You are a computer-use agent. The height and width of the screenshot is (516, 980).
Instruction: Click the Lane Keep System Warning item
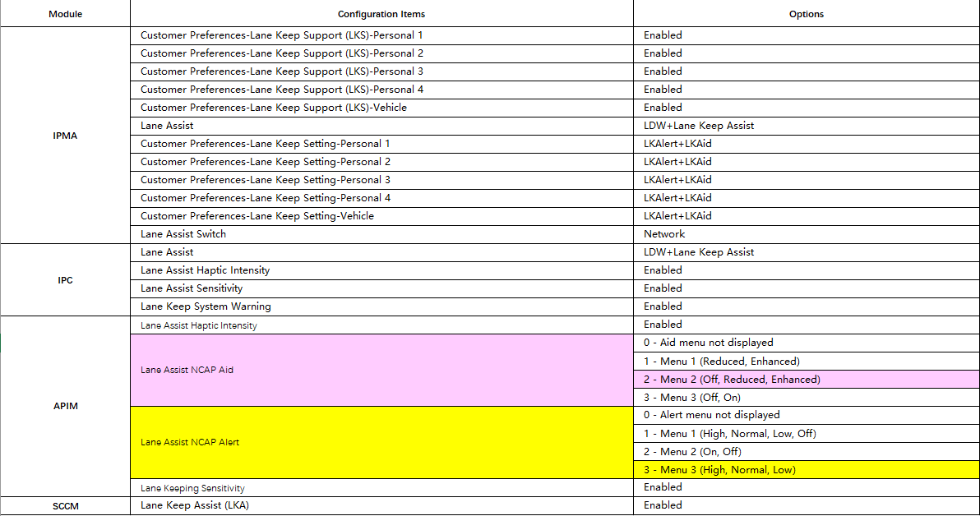[206, 306]
